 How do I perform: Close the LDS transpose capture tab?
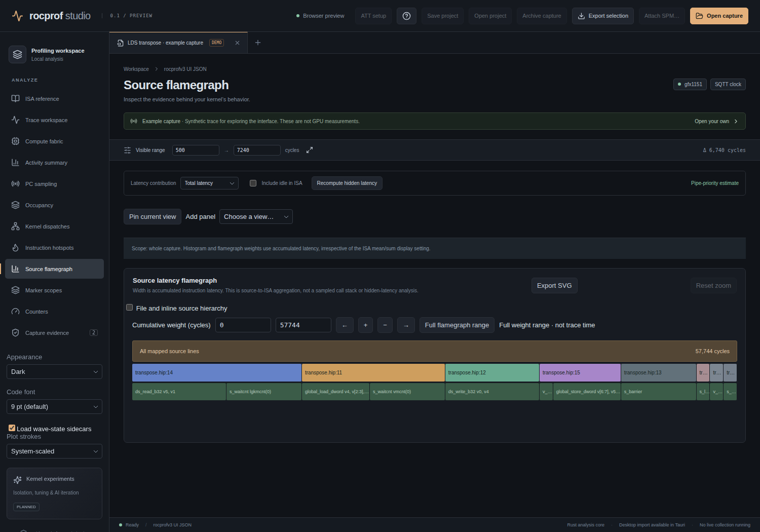coord(237,43)
